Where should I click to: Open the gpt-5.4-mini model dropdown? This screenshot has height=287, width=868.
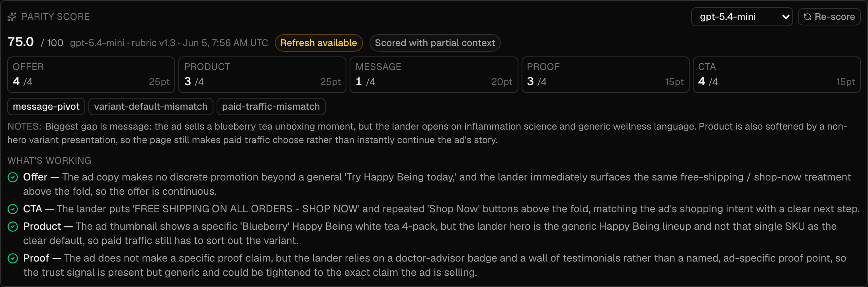[742, 17]
